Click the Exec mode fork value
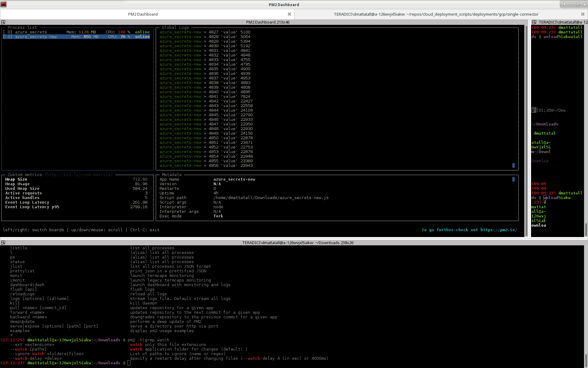Image resolution: width=588 pixels, height=368 pixels. [218, 216]
